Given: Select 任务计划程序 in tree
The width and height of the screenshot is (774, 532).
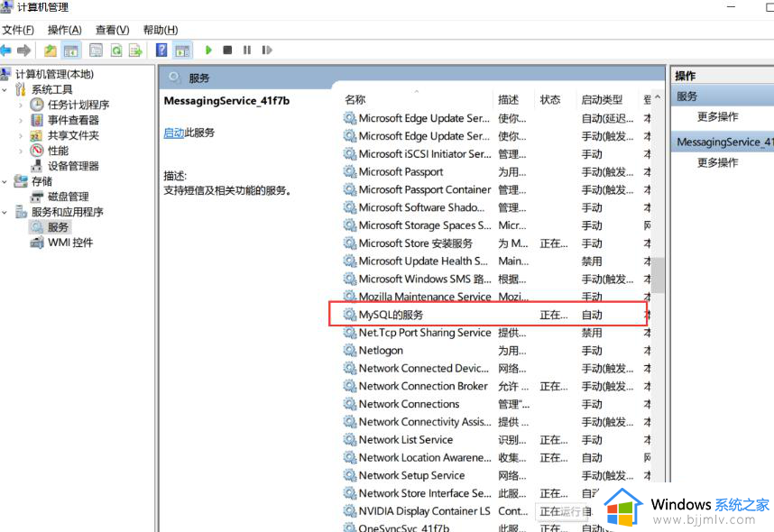Looking at the screenshot, I should coord(78,105).
